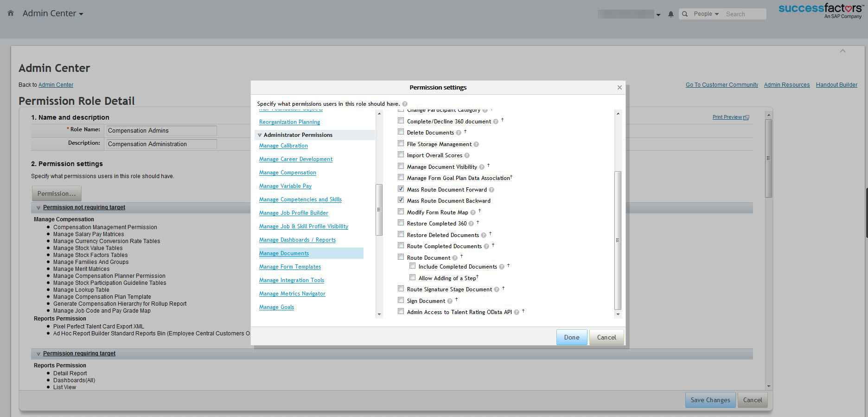Open help icon for Restore Deleted Documents
The height and width of the screenshot is (417, 868).
(484, 235)
